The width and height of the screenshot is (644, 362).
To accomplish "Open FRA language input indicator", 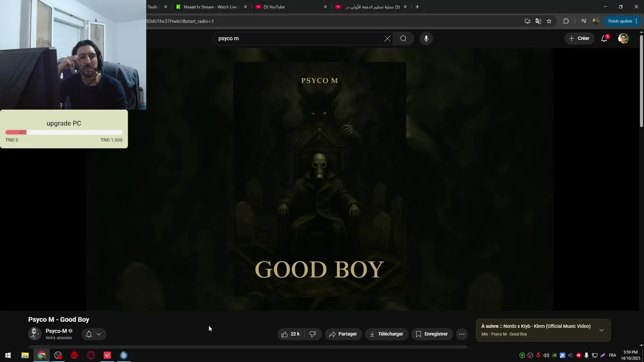I will [612, 355].
